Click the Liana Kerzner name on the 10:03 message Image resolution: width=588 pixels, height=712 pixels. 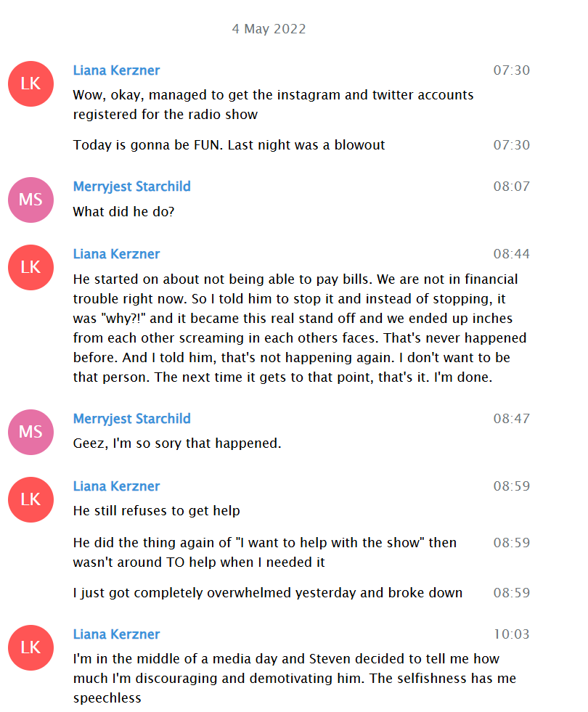coord(116,634)
